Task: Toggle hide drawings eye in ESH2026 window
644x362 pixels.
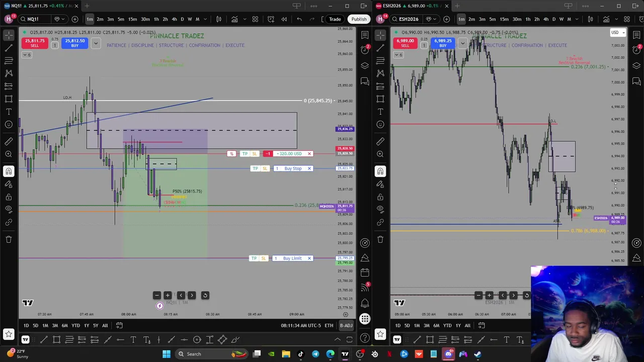Action: pyautogui.click(x=380, y=209)
